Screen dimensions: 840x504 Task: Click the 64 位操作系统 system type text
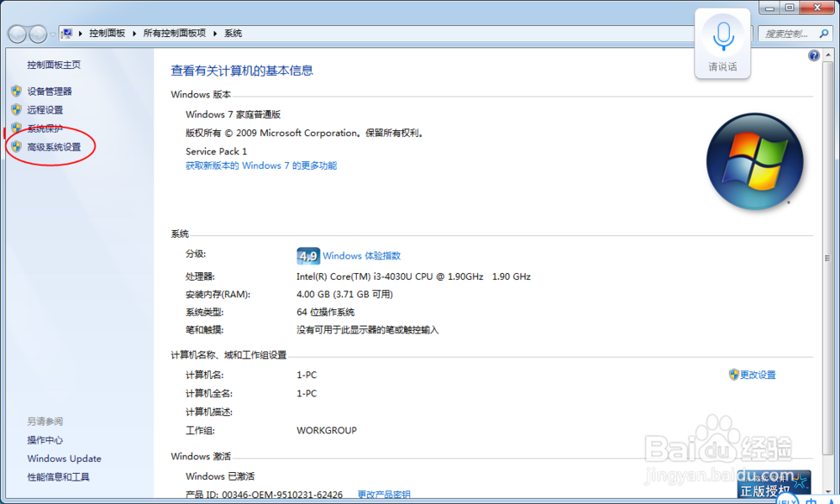(325, 312)
